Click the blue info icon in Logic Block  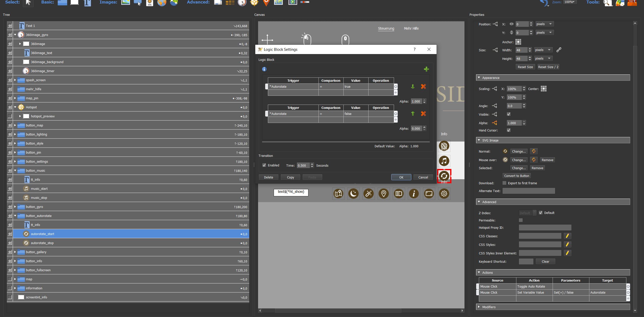(x=264, y=69)
